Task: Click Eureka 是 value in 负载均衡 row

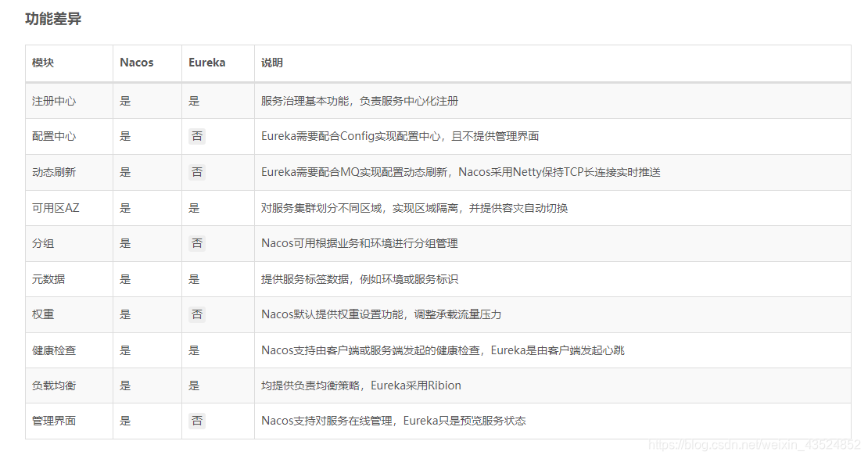Action: click(194, 385)
